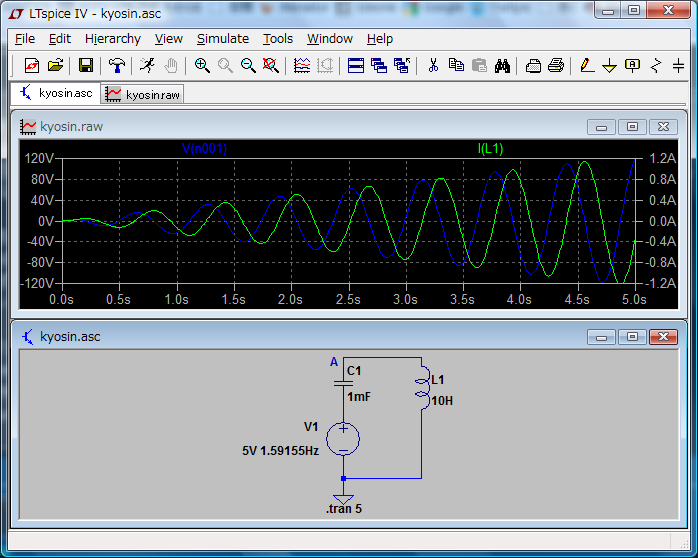698x558 pixels.
Task: Click the .tran 5 directive text
Action: [x=343, y=510]
